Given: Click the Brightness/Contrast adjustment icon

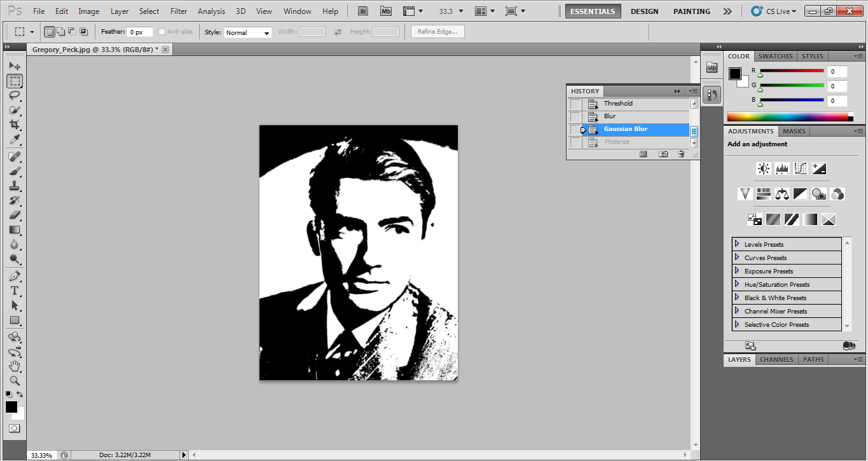Looking at the screenshot, I should point(763,169).
